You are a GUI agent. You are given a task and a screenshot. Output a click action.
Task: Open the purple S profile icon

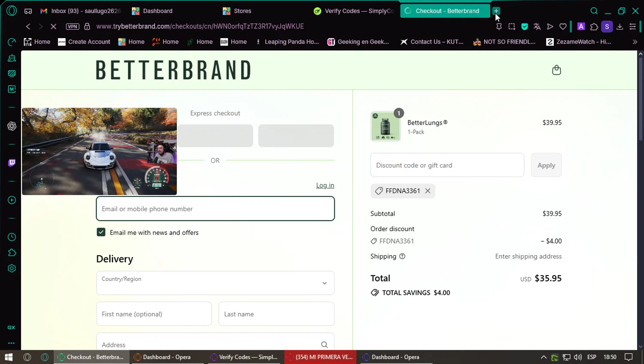click(x=607, y=27)
